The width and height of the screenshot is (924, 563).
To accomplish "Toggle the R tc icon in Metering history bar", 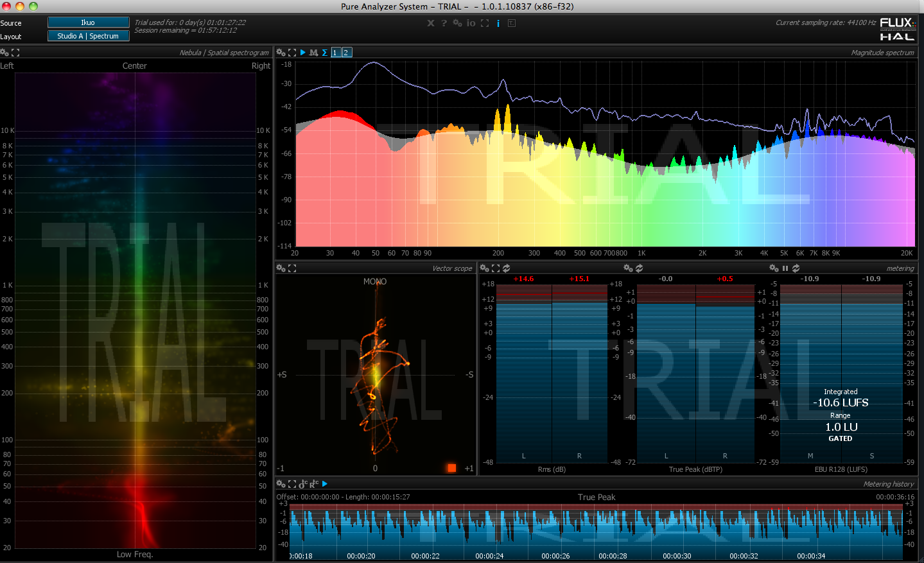I will click(313, 484).
